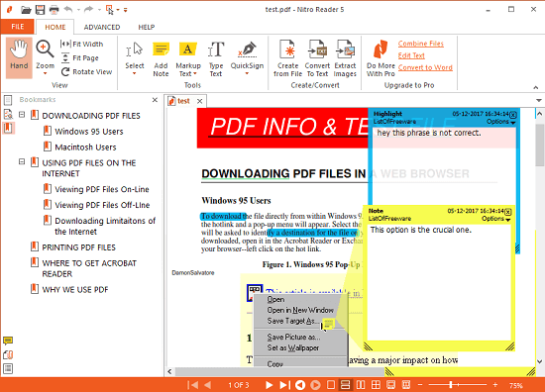Click Extract Images

click(x=345, y=58)
